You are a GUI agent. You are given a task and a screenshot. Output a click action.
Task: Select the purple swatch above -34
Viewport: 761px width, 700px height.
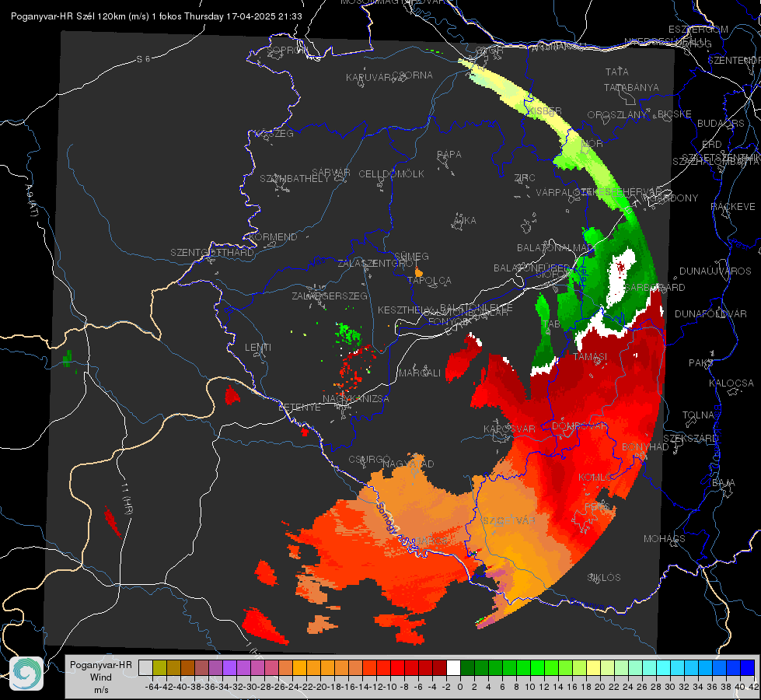(229, 667)
